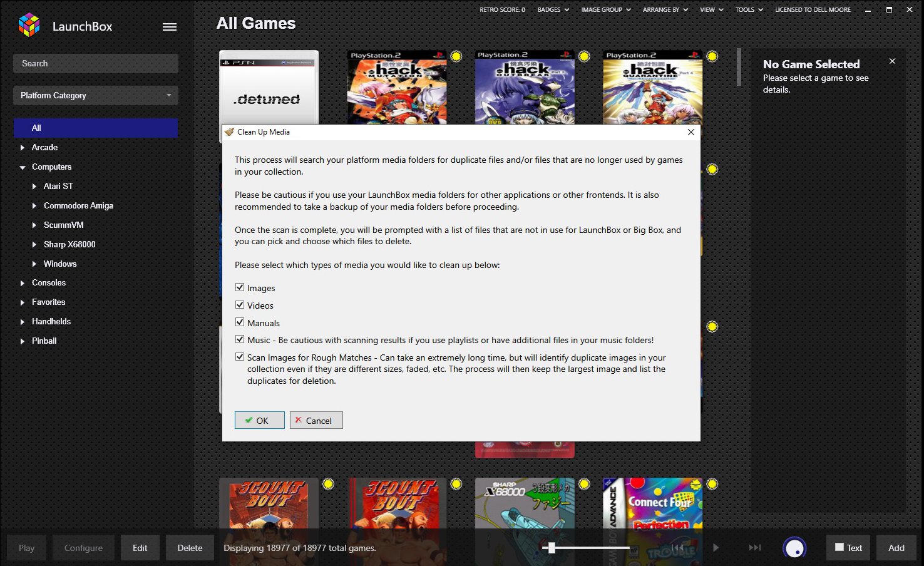Open the Badges menu
Screen dimensions: 924x566
pos(553,9)
